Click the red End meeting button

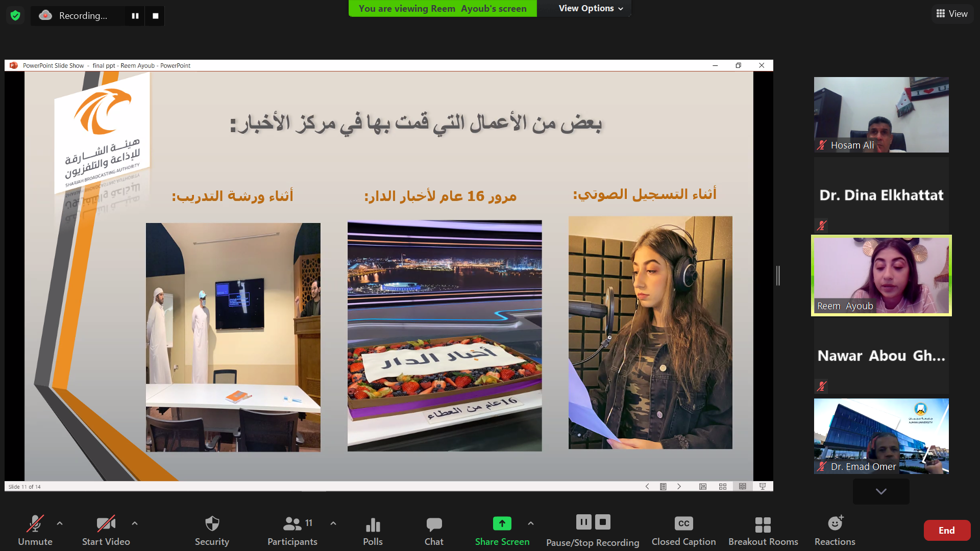tap(946, 530)
